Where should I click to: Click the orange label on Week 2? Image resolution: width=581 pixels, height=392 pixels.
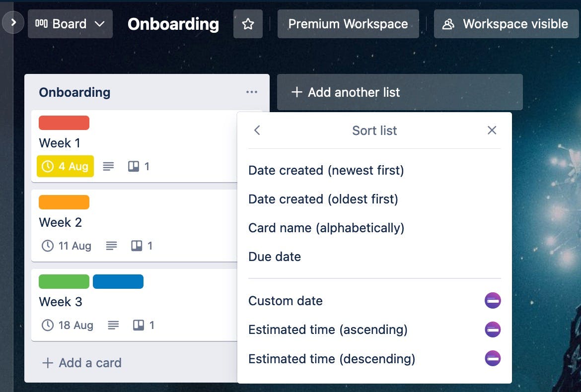click(64, 202)
